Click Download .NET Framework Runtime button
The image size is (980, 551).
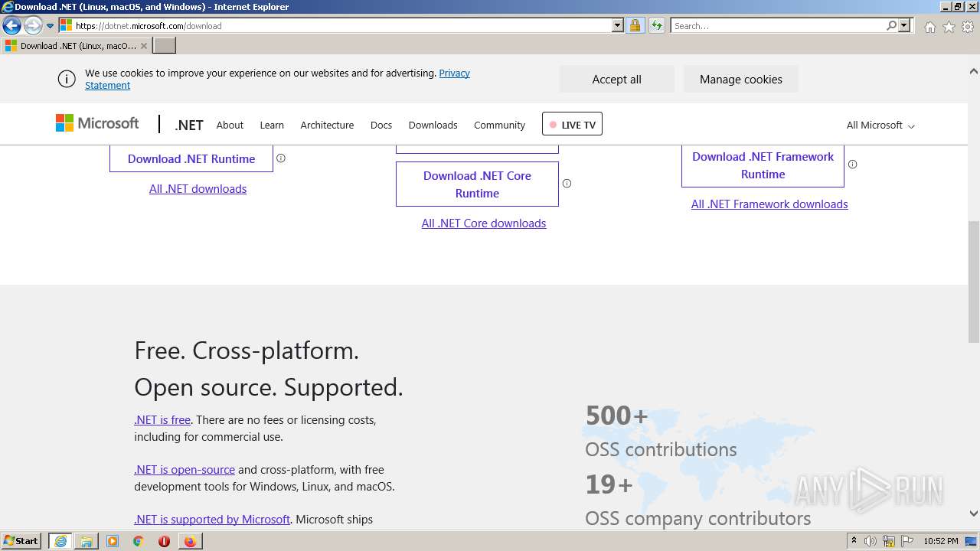[x=763, y=165]
